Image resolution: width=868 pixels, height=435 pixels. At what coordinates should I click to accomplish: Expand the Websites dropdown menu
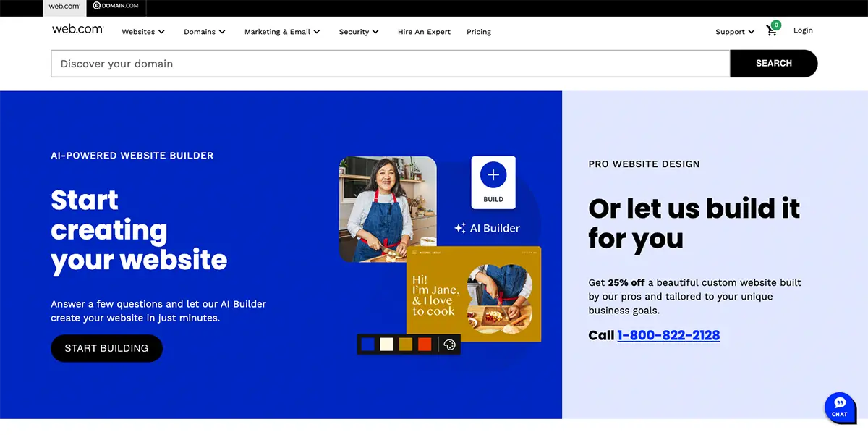click(x=143, y=32)
